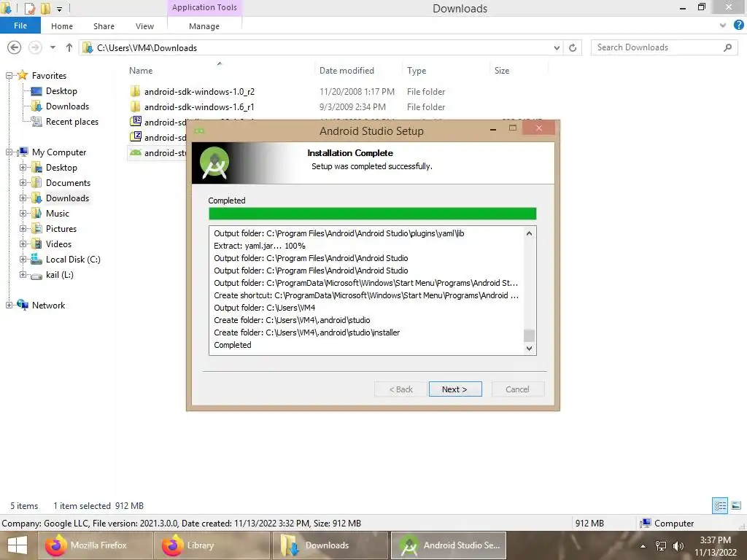
Task: Expand the Music tree node
Action: 23,214
